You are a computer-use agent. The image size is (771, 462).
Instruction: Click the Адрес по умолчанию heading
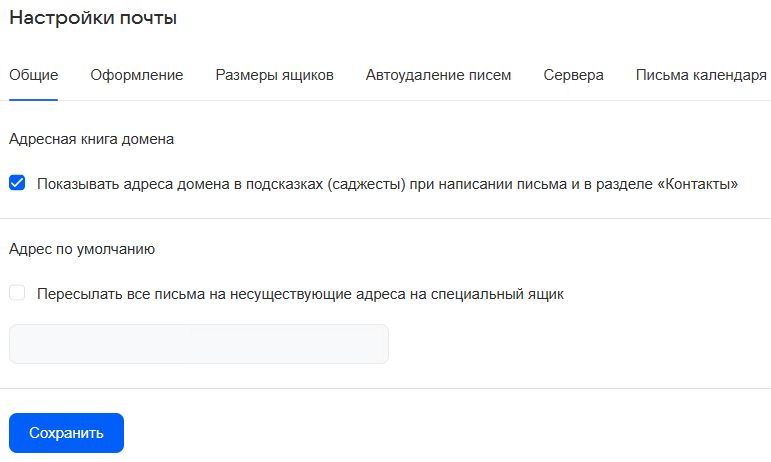[x=81, y=249]
